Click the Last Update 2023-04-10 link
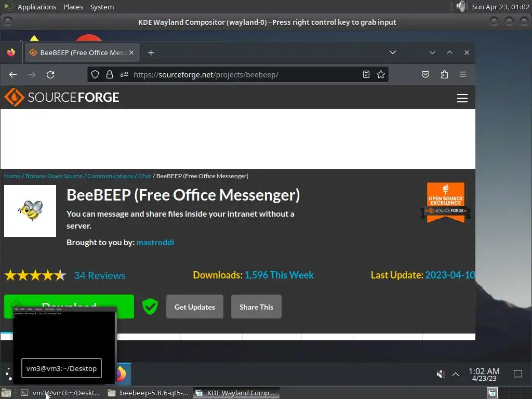Viewport: 532px width, 399px height. (449, 275)
